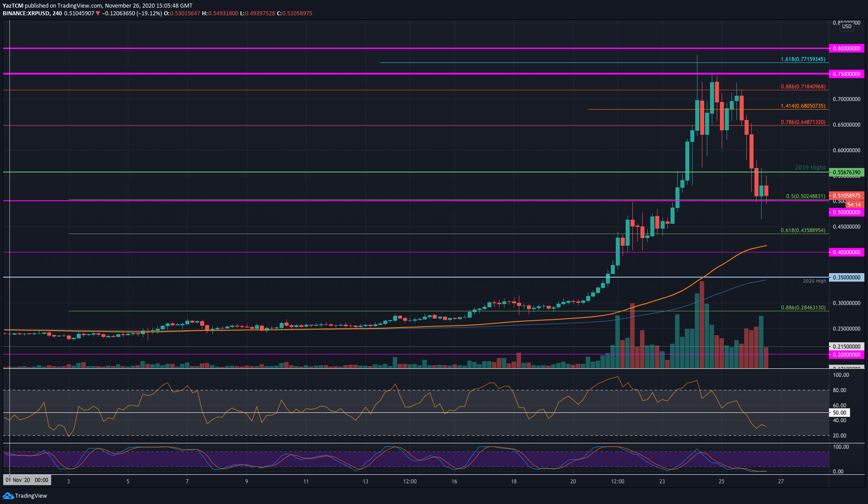The height and width of the screenshot is (504, 868).
Task: Click the current price 0.51058975 label
Action: coord(846,196)
